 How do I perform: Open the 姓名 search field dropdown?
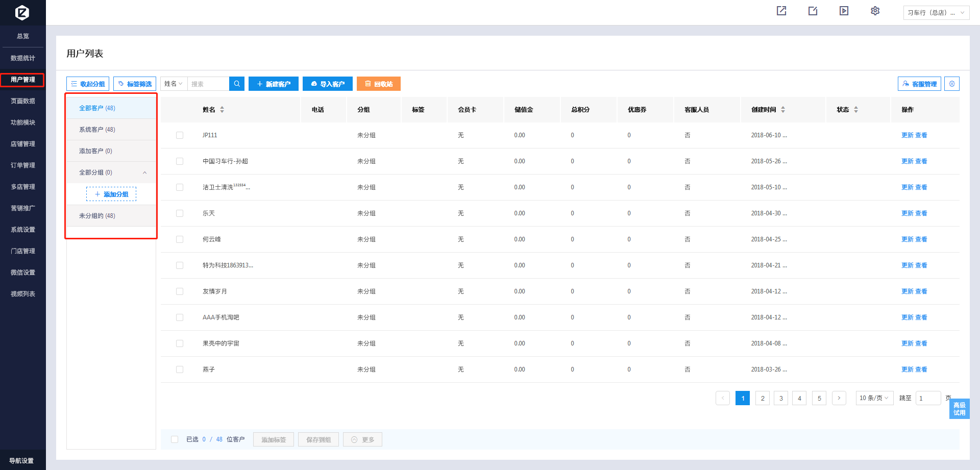coord(174,84)
